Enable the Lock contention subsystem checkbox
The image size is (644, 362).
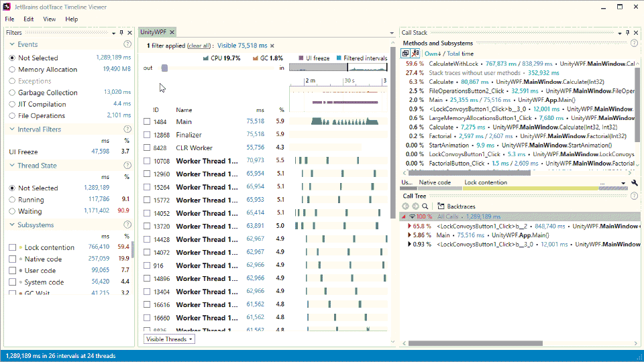12,247
